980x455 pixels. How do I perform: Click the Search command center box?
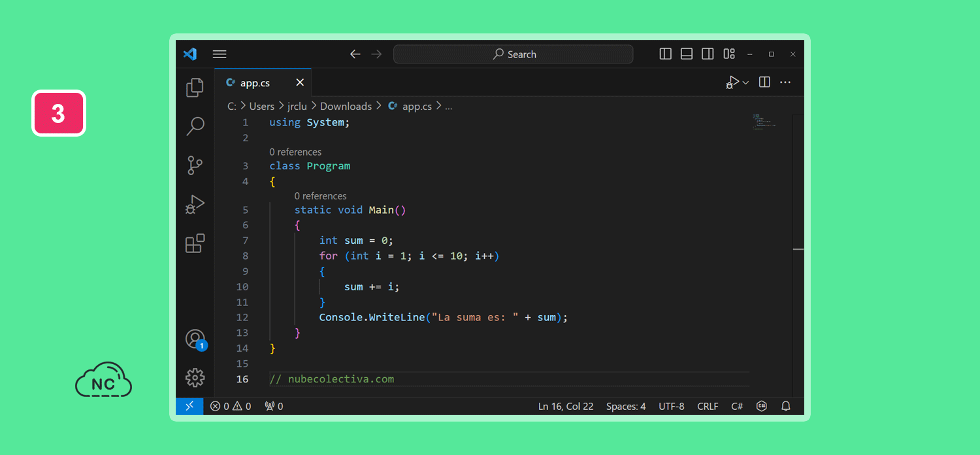[513, 54]
